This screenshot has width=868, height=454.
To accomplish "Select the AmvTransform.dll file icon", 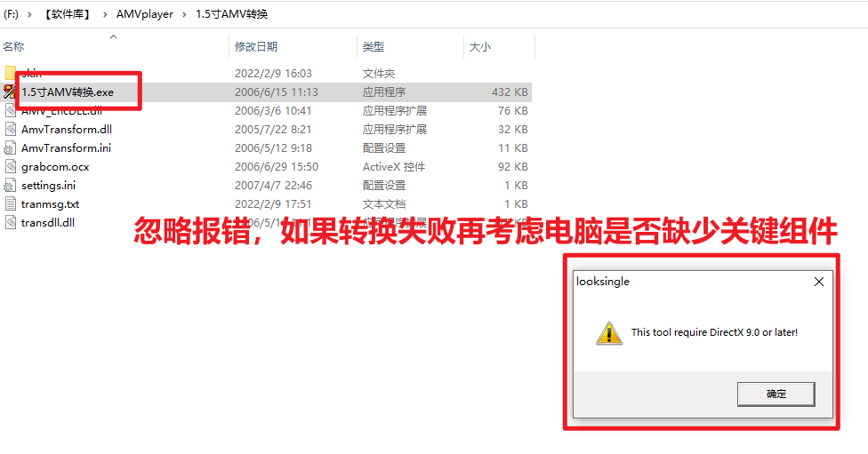I will (x=11, y=130).
